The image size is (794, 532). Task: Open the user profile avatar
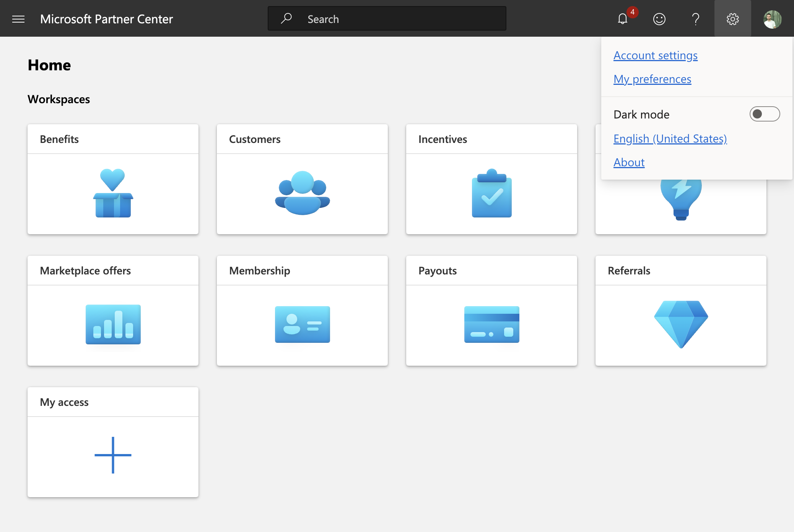[772, 19]
